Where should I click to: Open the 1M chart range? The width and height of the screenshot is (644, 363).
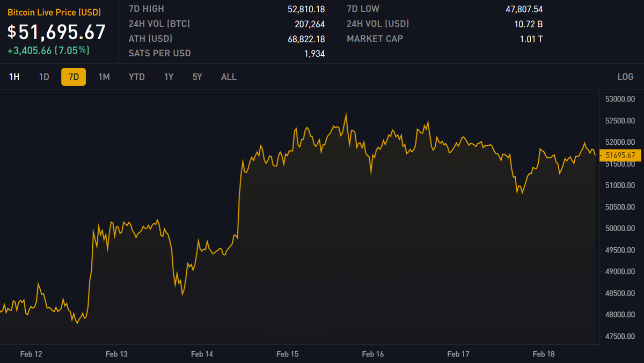tap(104, 77)
